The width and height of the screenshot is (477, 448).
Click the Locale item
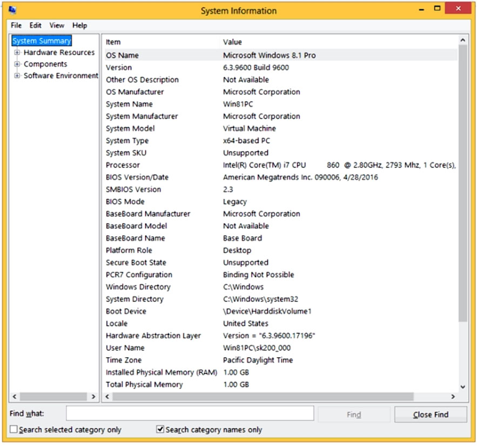tap(117, 323)
